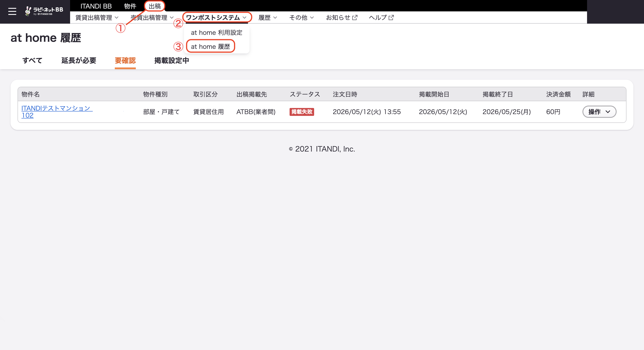Open ITANDIテストマンション 102 property link
644x350 pixels.
(57, 112)
